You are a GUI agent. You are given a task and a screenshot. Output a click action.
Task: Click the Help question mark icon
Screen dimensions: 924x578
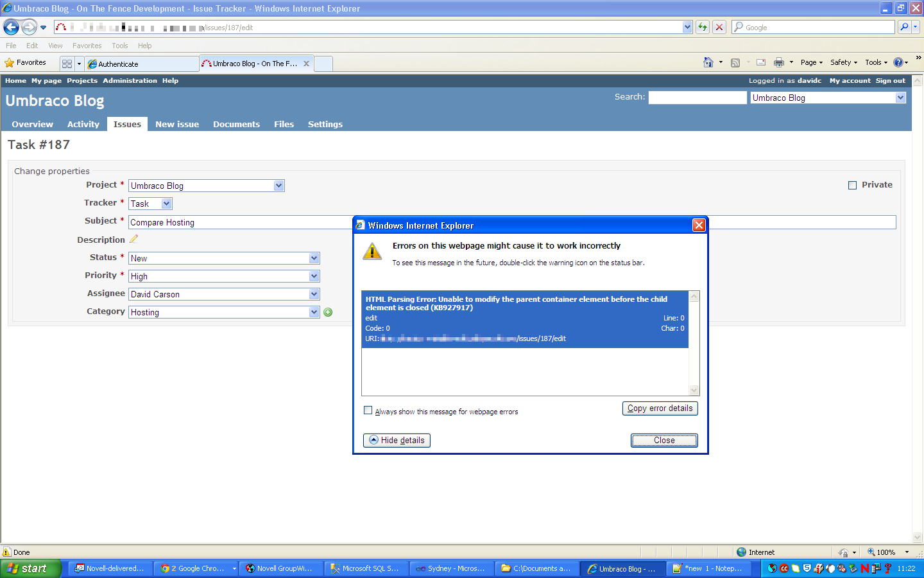[x=898, y=62]
